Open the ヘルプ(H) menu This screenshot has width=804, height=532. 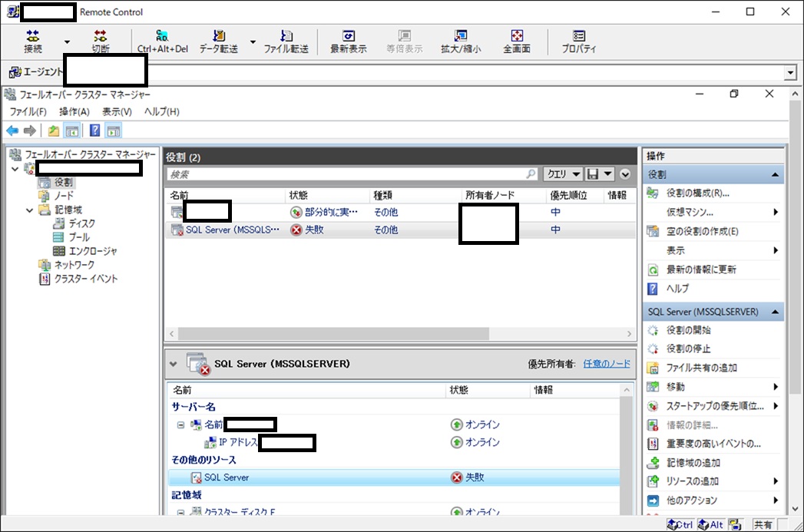click(x=161, y=112)
